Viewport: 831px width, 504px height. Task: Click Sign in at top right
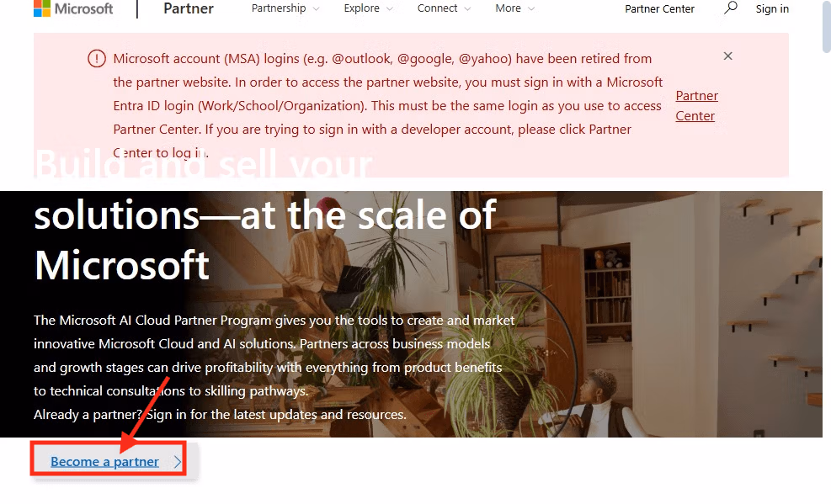coord(771,9)
